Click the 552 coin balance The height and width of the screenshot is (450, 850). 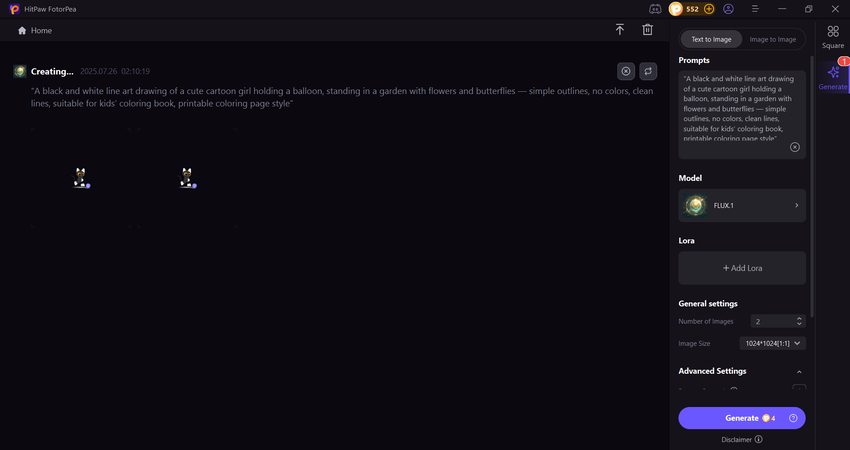click(692, 9)
